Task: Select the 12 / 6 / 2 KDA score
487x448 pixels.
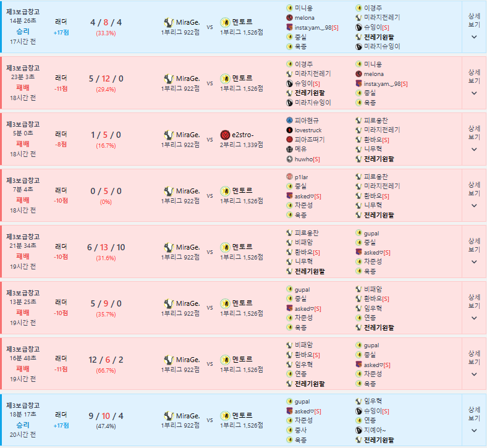Action: tap(106, 360)
